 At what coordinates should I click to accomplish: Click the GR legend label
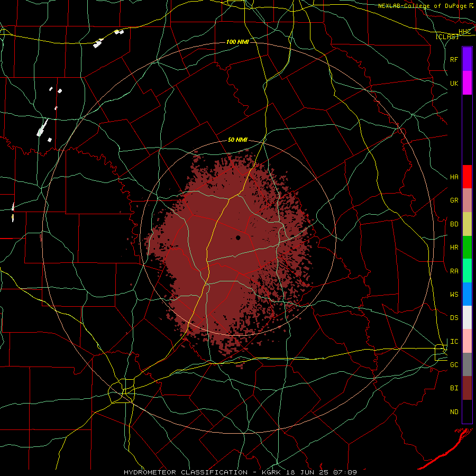click(454, 200)
